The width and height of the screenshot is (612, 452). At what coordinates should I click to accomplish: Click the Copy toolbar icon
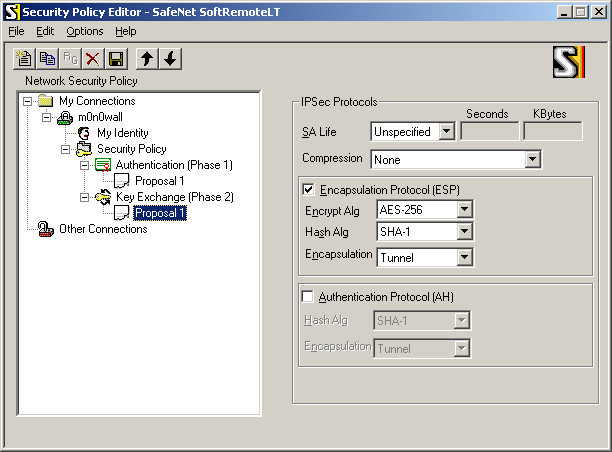click(47, 59)
